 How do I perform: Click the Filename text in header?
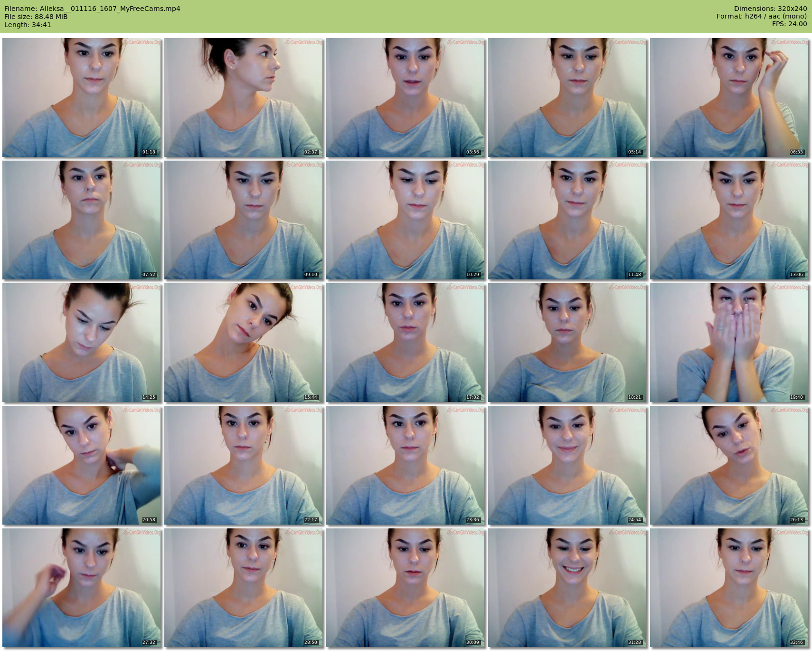click(x=92, y=9)
